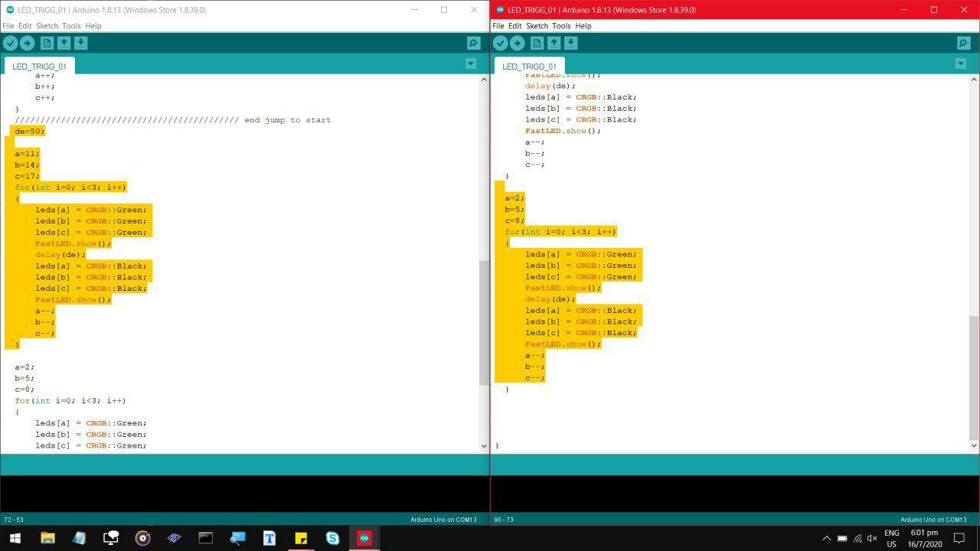Open Serial Monitor in right window

pyautogui.click(x=963, y=44)
